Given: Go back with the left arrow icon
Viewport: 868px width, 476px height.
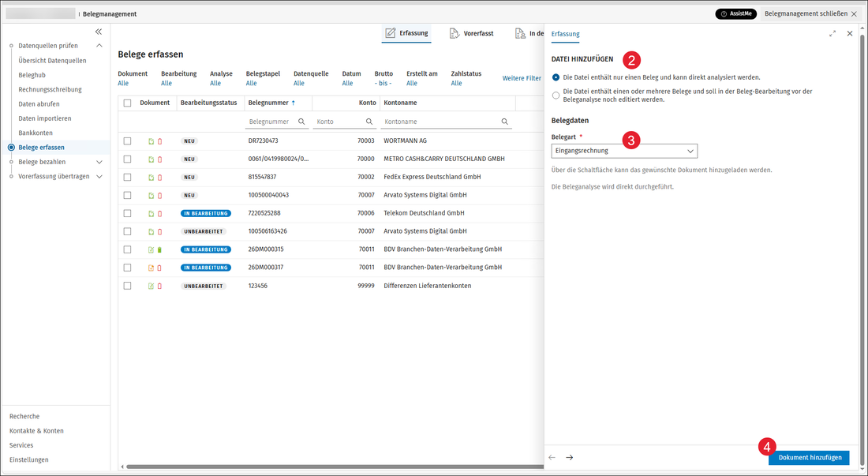Looking at the screenshot, I should [x=552, y=457].
